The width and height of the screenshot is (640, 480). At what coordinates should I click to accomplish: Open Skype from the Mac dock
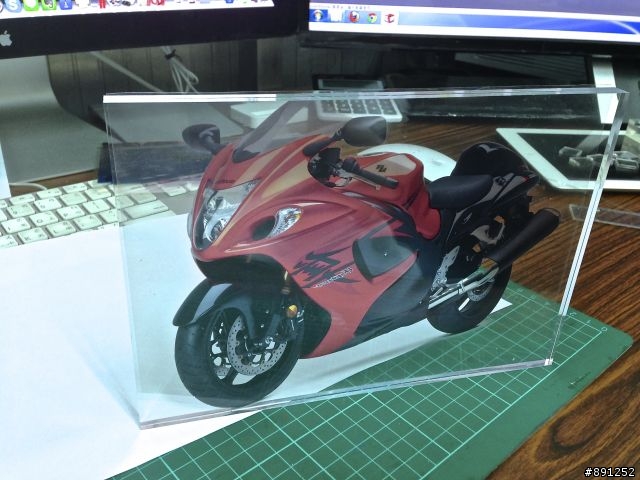pyautogui.click(x=12, y=5)
